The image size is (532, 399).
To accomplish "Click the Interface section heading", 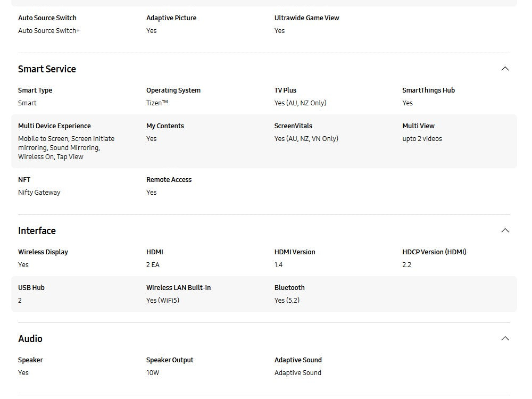I will 37,231.
